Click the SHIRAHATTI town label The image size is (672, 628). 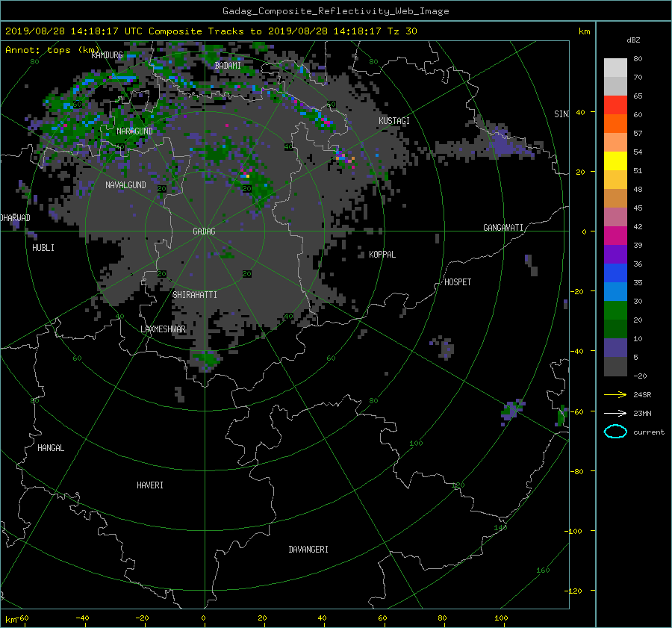[x=195, y=294]
